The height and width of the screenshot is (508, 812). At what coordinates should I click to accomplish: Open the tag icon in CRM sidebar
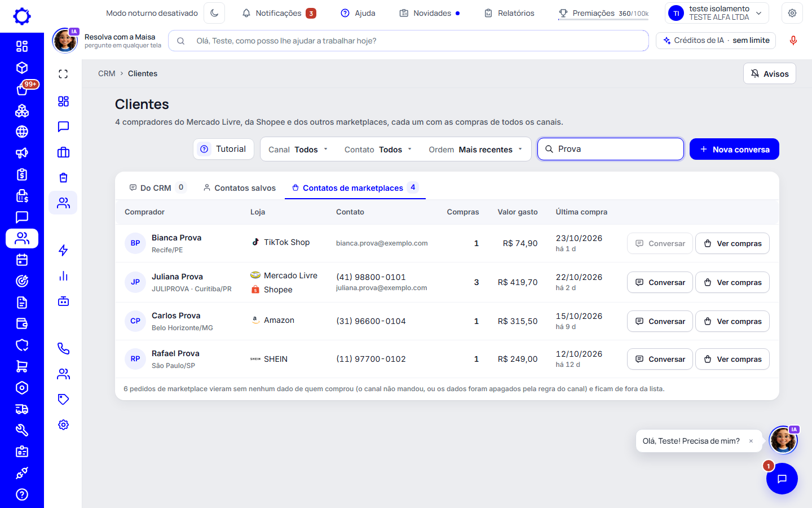point(63,400)
